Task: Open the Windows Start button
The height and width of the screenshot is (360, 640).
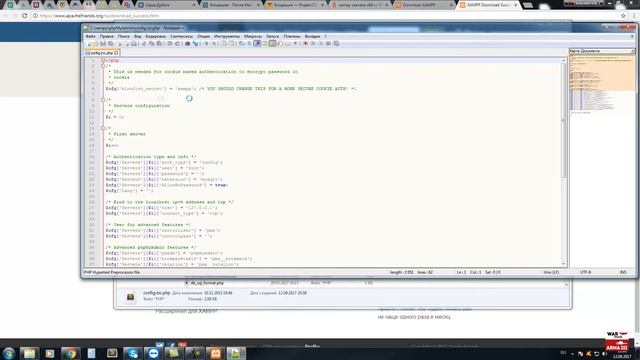Action: click(x=9, y=353)
